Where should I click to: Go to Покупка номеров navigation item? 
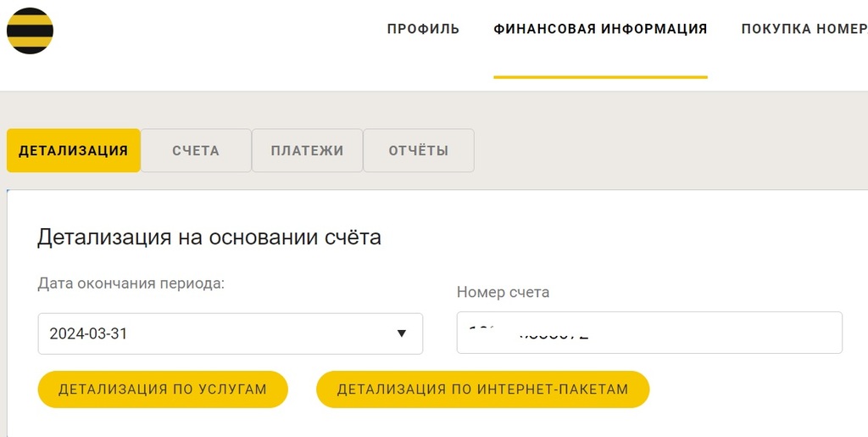pos(804,29)
